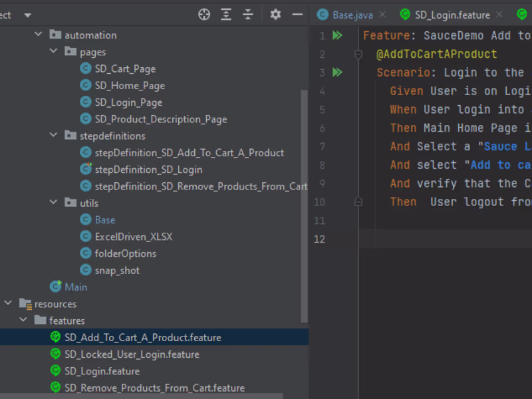Open the project view dropdown arrow

(28, 15)
